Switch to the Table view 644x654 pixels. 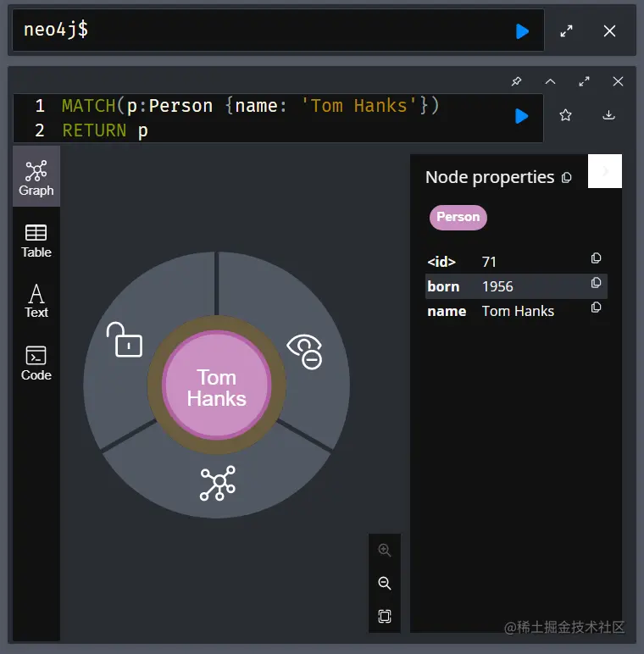pos(36,241)
